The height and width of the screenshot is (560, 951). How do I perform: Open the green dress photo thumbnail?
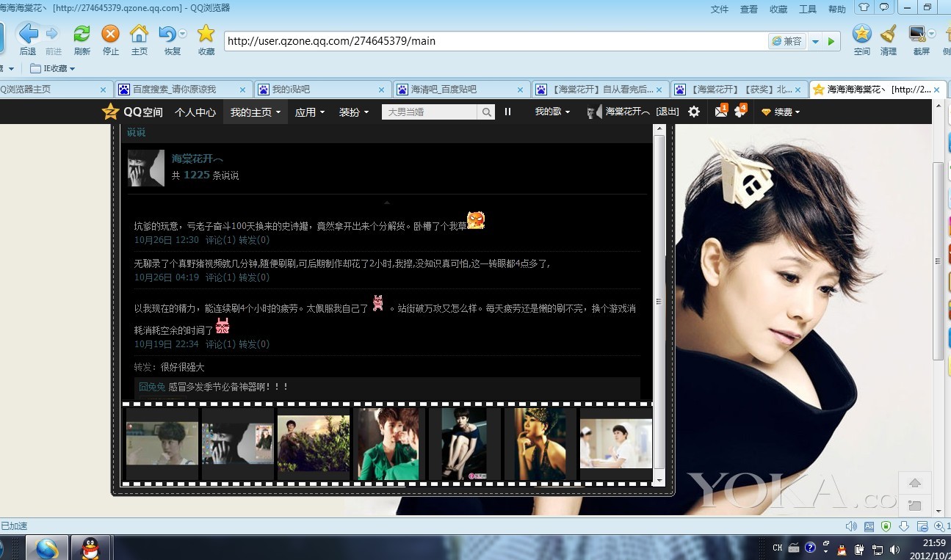pos(388,444)
